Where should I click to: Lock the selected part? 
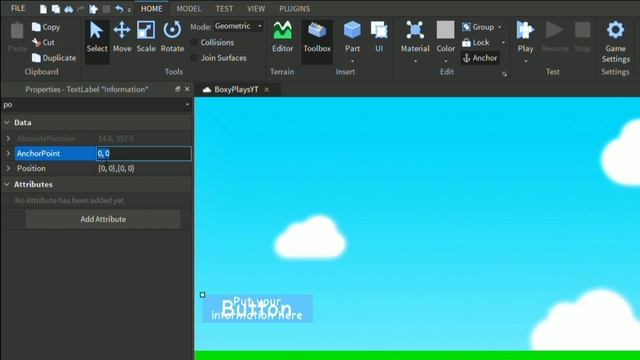click(476, 42)
